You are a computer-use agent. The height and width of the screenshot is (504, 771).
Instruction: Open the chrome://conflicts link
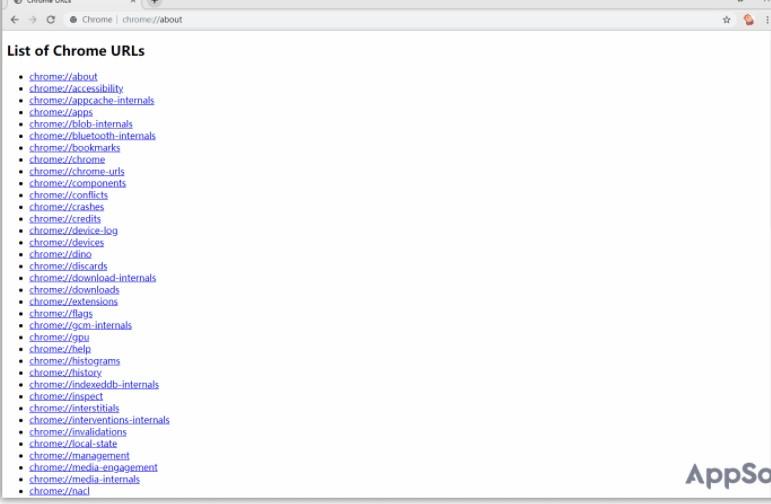point(68,195)
